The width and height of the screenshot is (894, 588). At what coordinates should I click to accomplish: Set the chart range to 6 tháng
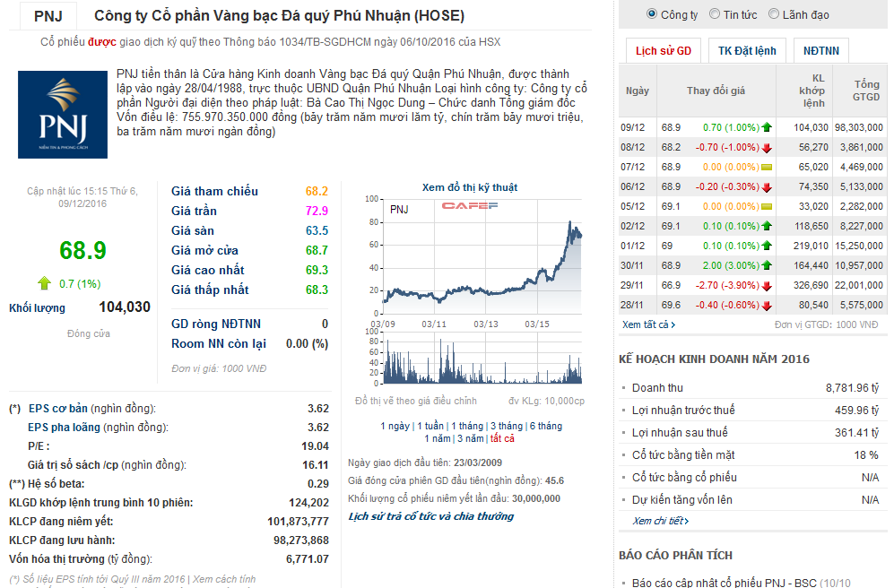(545, 426)
